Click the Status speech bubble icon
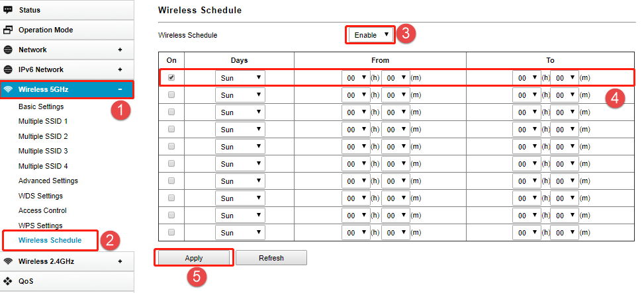644x293 pixels. pos(8,9)
